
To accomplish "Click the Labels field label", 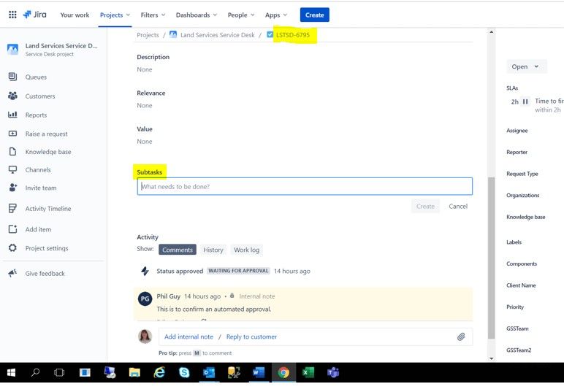I will click(514, 242).
